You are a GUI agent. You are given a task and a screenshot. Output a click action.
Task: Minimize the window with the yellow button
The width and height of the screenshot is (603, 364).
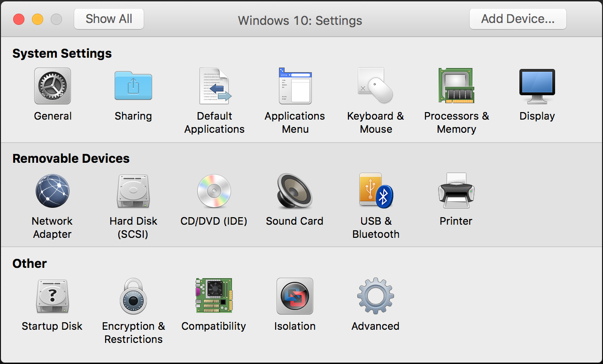point(38,19)
